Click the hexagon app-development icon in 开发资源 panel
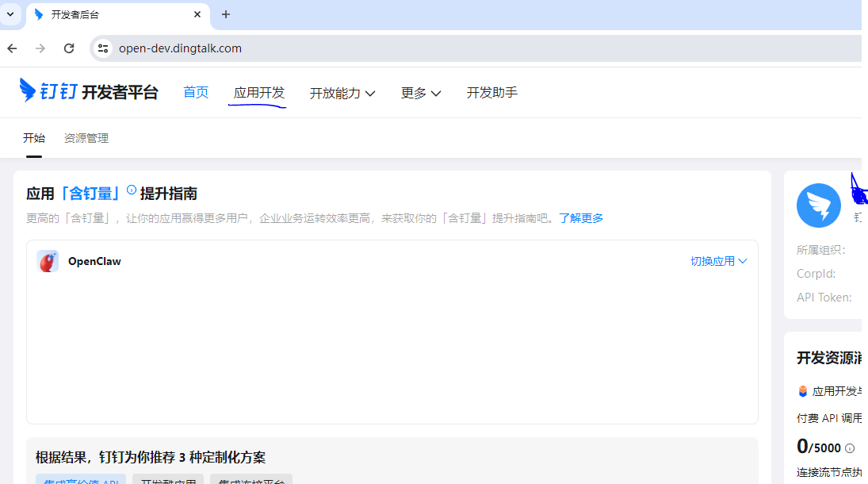This screenshot has height=484, width=868. pos(801,390)
